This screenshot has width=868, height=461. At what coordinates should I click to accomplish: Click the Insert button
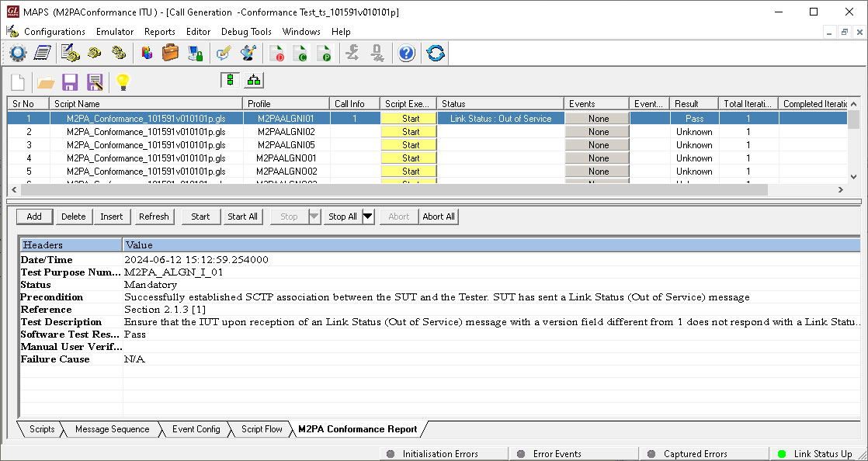tap(112, 217)
